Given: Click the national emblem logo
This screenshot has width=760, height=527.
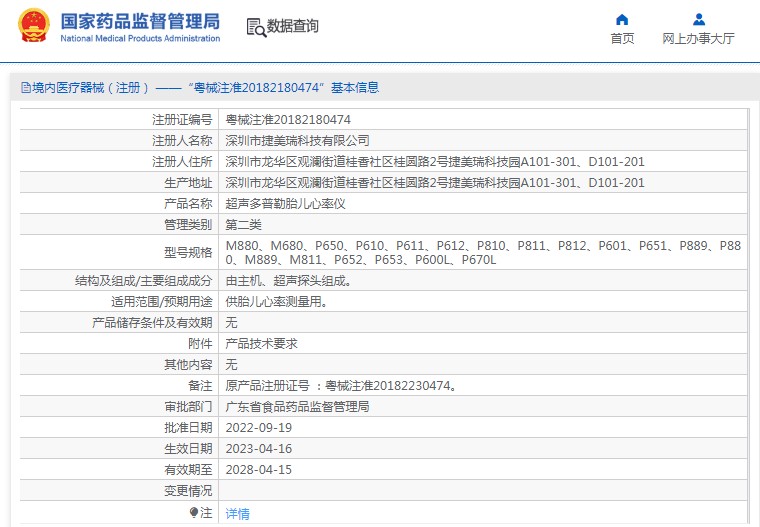Looking at the screenshot, I should 33,25.
